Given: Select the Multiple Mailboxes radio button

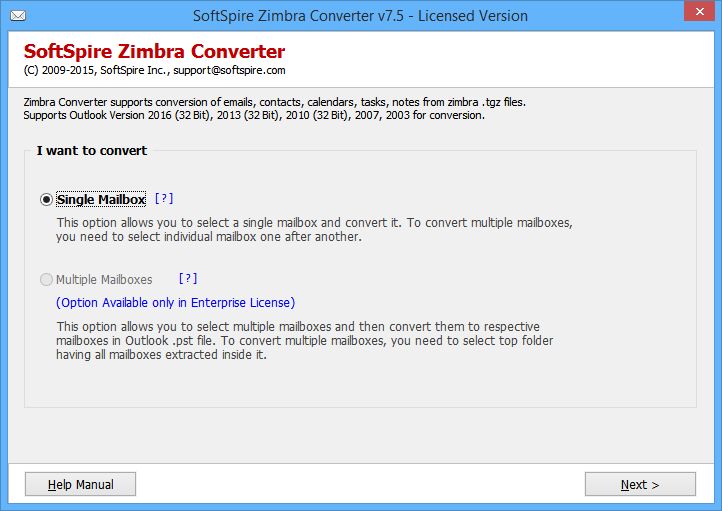Looking at the screenshot, I should 46,279.
